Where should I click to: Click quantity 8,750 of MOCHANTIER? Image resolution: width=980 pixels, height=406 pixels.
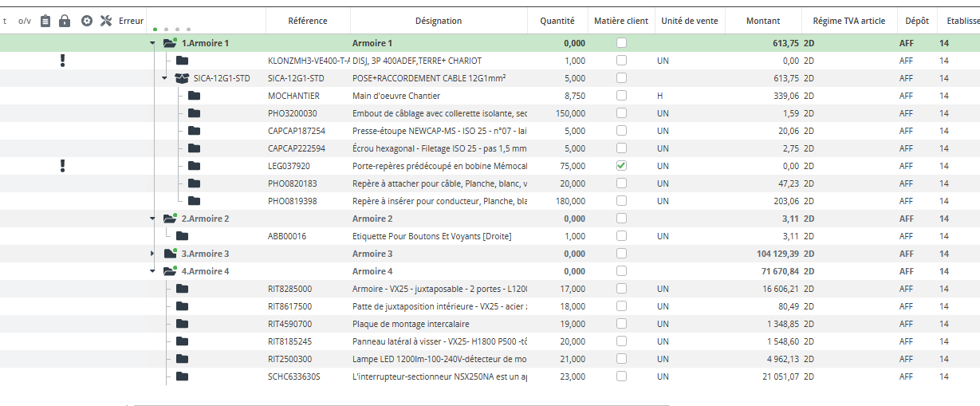point(574,96)
